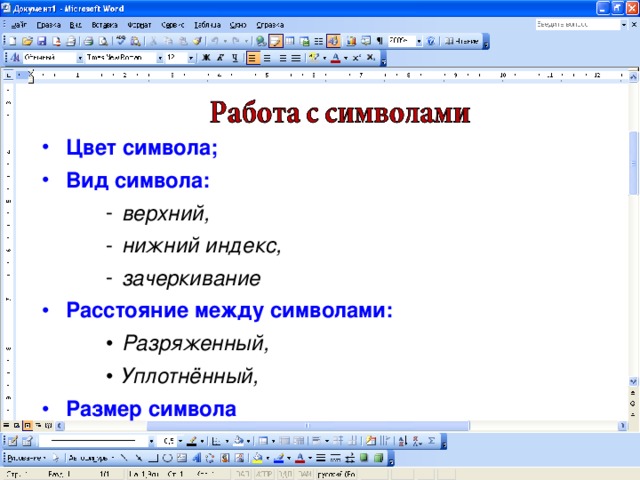
Task: Open the Zoom percentage dropdown
Action: [419, 41]
